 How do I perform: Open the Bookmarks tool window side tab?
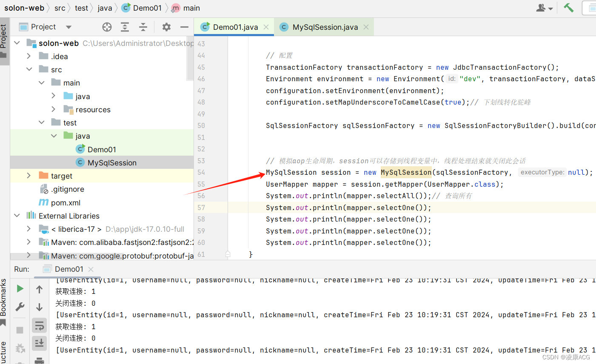[4, 302]
